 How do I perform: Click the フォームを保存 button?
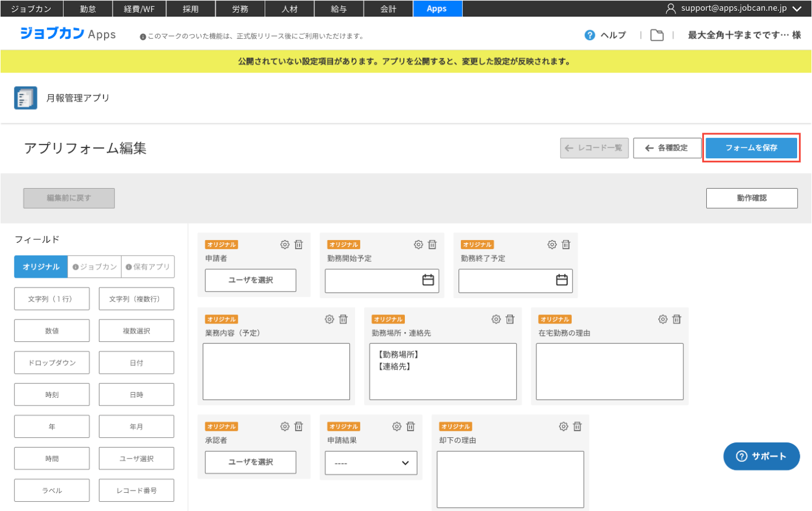[751, 148]
